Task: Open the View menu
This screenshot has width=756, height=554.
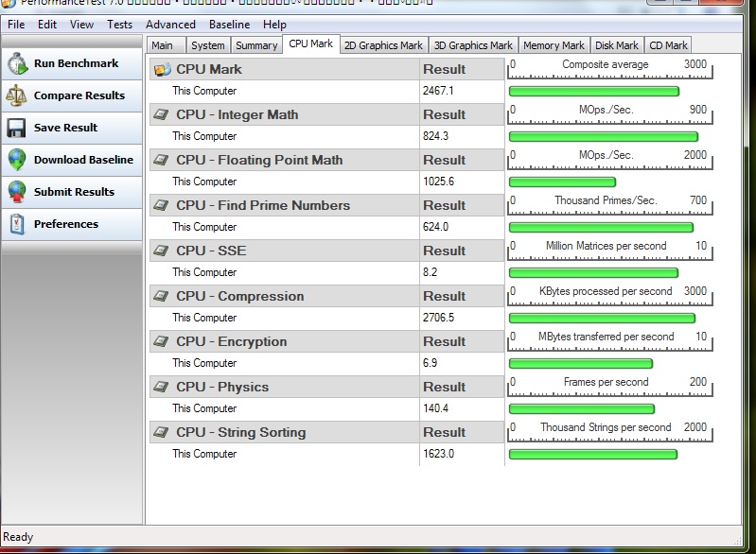Action: [81, 24]
